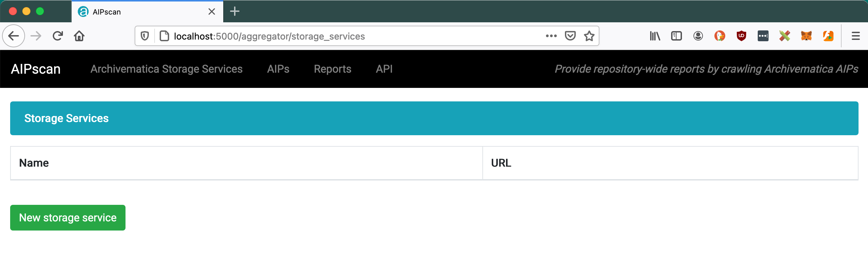The image size is (868, 265).
Task: Open MetaMask fox extension
Action: tap(806, 36)
